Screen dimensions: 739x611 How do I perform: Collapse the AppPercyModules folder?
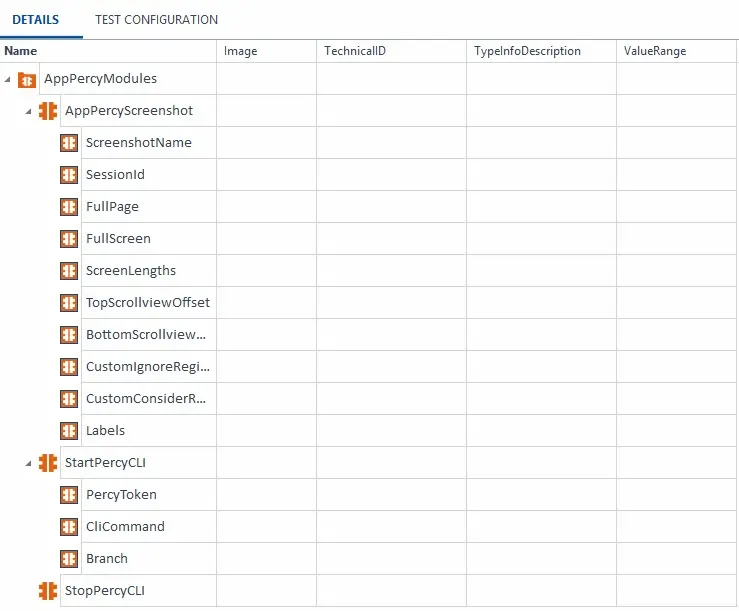[x=8, y=79]
